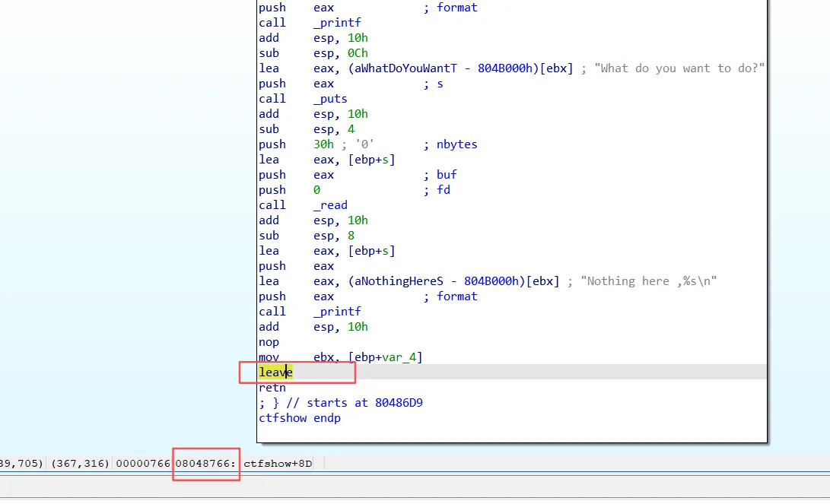830x504 pixels.
Task: Click the _puts function name in call instruction
Action: [x=329, y=99]
